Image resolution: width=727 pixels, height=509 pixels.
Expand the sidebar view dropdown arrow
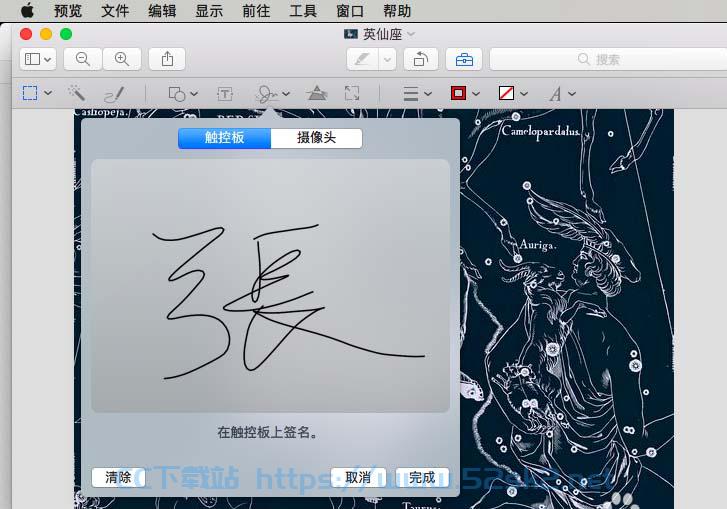tap(48, 60)
